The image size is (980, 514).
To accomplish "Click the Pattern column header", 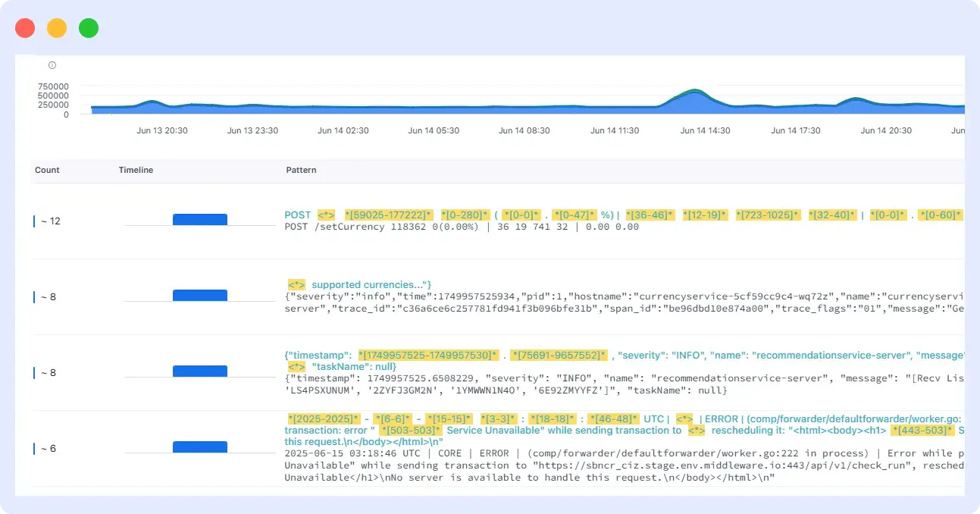I will (301, 170).
